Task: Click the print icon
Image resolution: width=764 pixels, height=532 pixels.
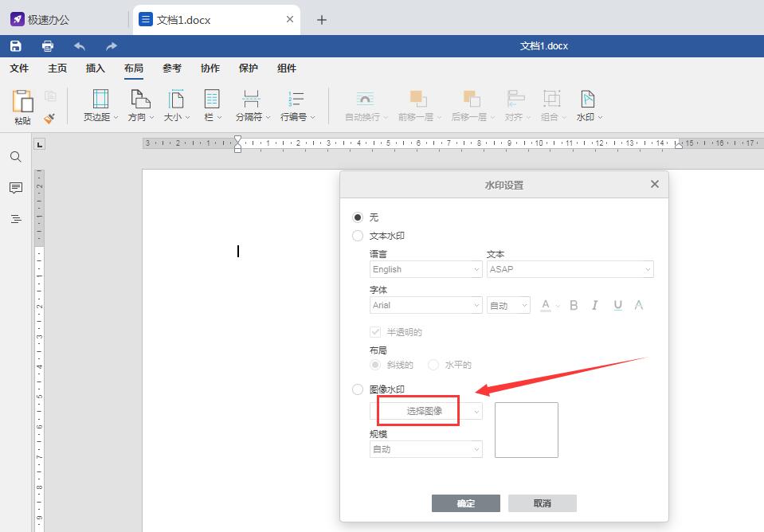Action: 48,46
